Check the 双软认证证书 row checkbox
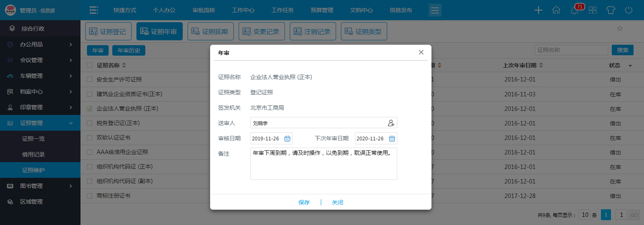The height and width of the screenshot is (225, 644). coord(89,137)
